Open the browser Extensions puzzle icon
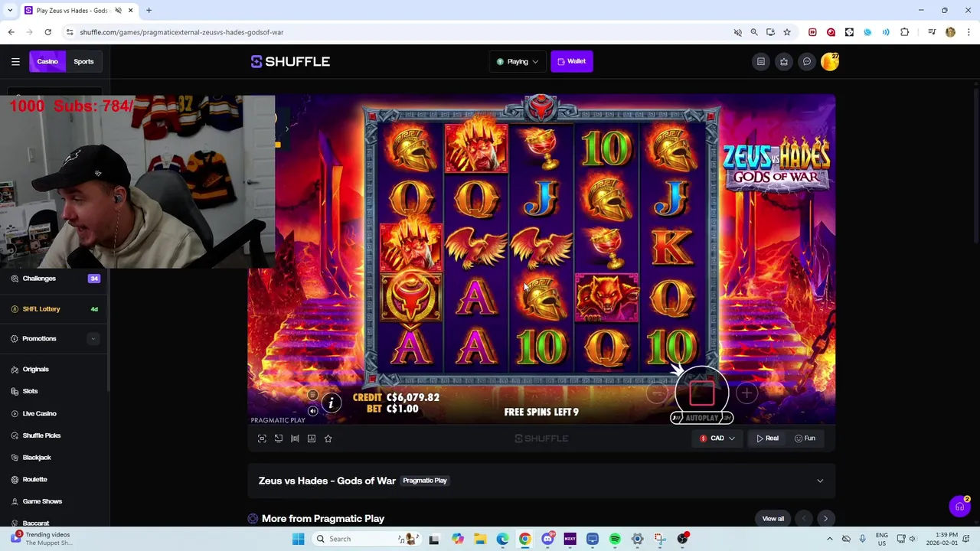 pyautogui.click(x=905, y=32)
